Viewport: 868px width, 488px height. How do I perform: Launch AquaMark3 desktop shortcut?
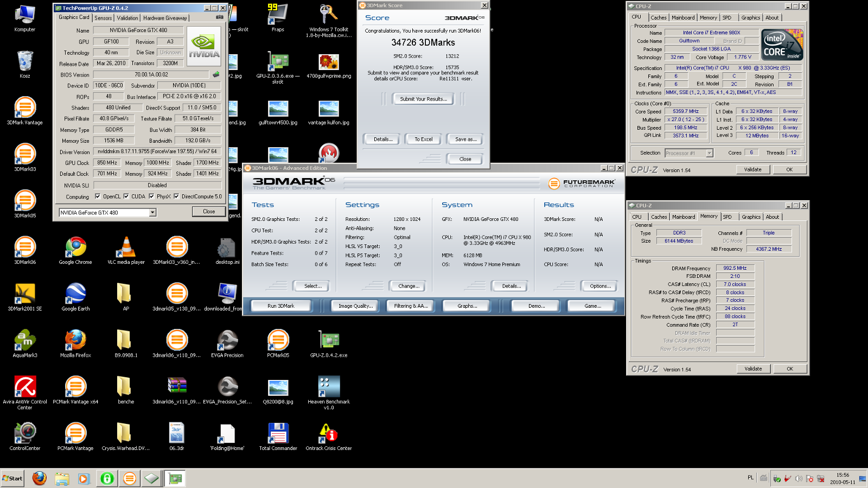tap(24, 344)
